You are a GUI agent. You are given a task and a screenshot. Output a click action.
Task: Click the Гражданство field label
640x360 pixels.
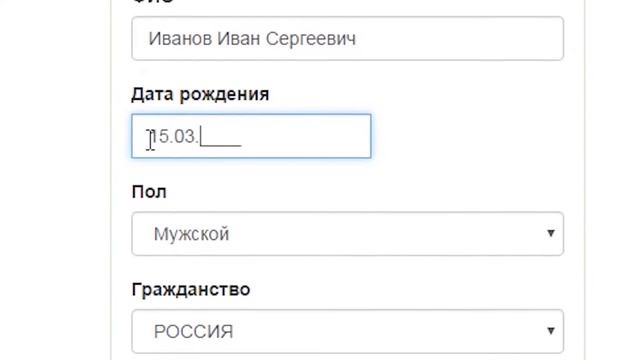(191, 290)
